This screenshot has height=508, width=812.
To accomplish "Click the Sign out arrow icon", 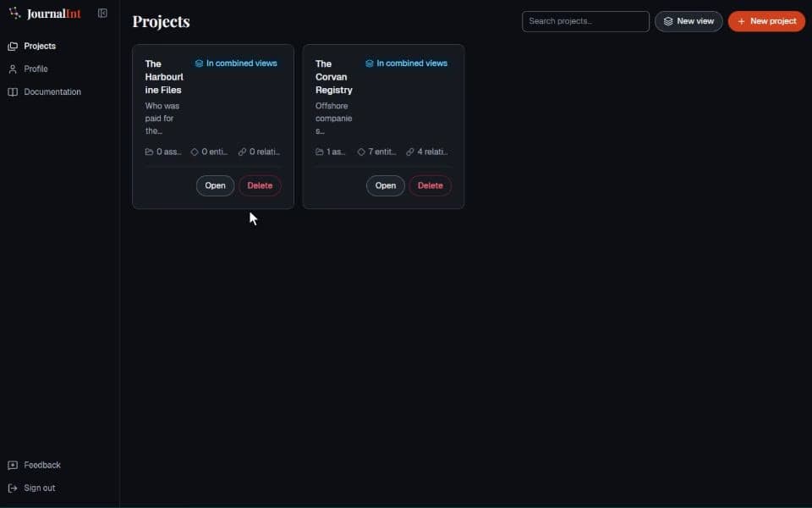I will [13, 489].
